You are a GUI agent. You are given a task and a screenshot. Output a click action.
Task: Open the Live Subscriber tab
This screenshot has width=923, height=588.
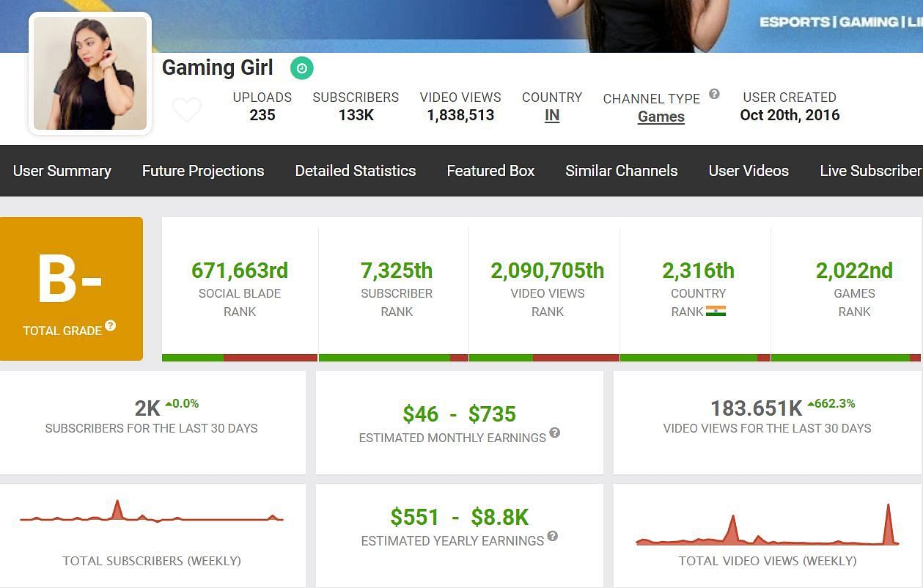tap(870, 171)
